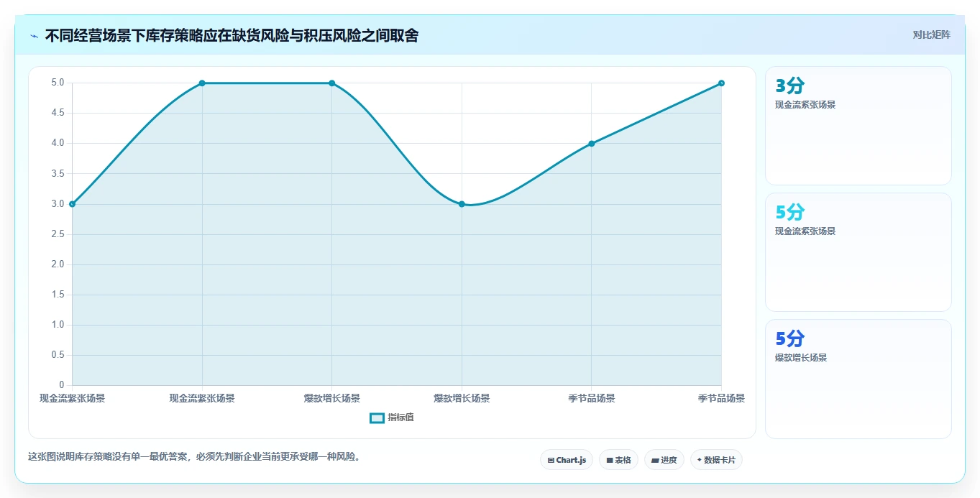Click the lightning icon beside the title
The image size is (980, 498).
pos(34,35)
